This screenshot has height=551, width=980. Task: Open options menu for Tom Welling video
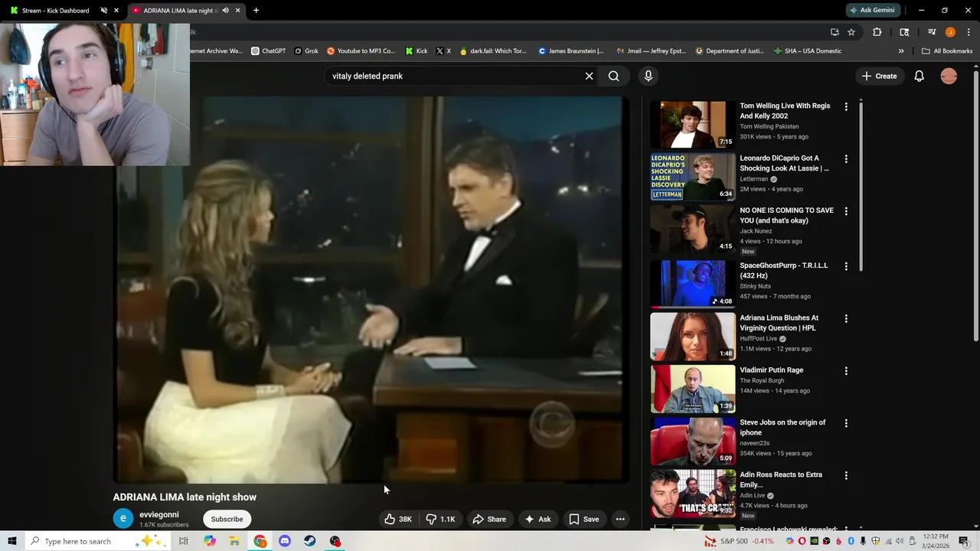point(846,106)
